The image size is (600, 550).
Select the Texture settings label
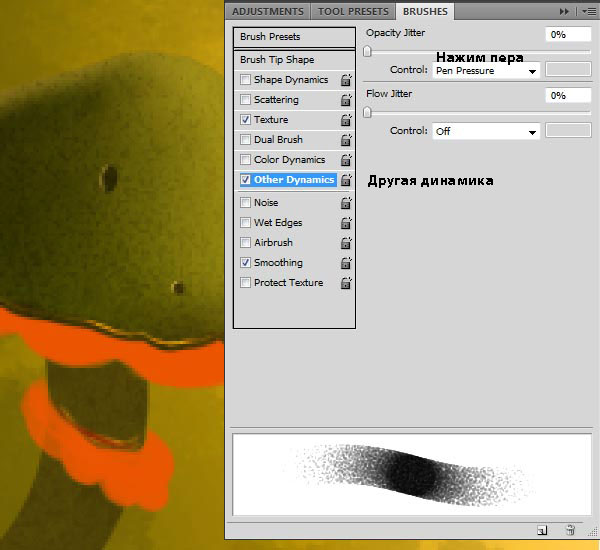tap(271, 119)
